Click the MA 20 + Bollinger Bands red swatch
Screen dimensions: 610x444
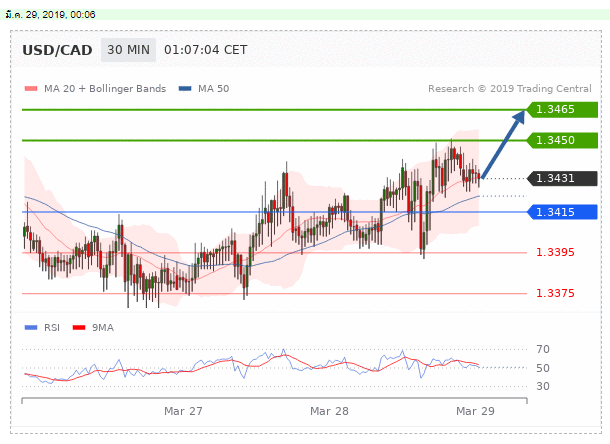click(x=31, y=89)
